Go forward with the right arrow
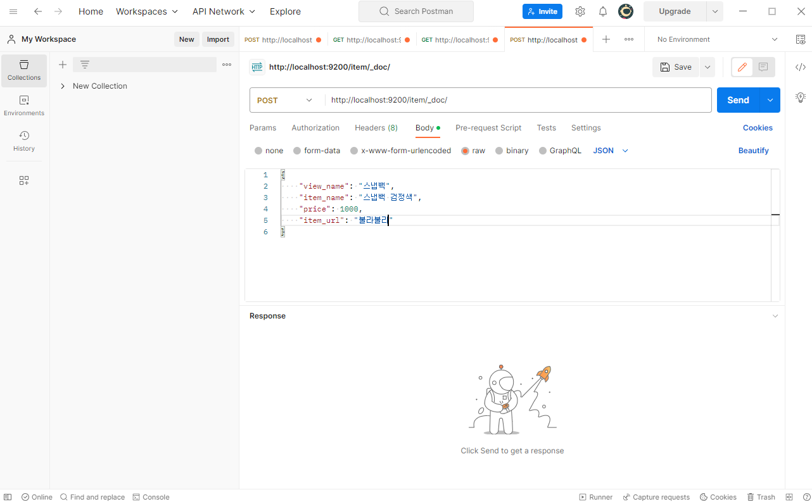Image resolution: width=812 pixels, height=504 pixels. [x=58, y=11]
